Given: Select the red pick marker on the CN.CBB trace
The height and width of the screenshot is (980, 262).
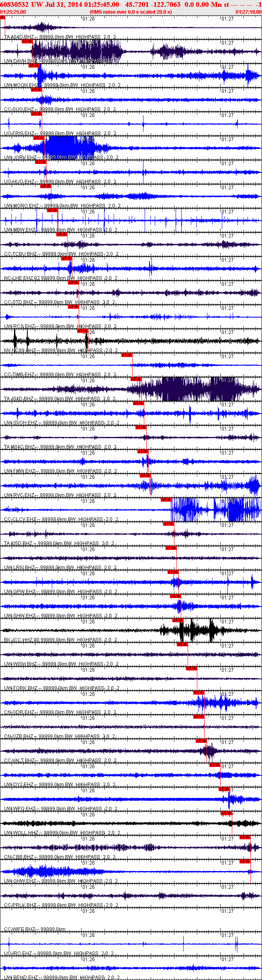Looking at the screenshot, I should (x=245, y=837).
